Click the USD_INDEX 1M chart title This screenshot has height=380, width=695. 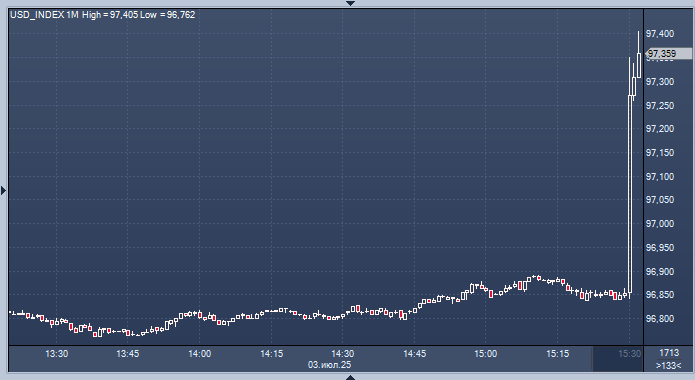point(44,15)
